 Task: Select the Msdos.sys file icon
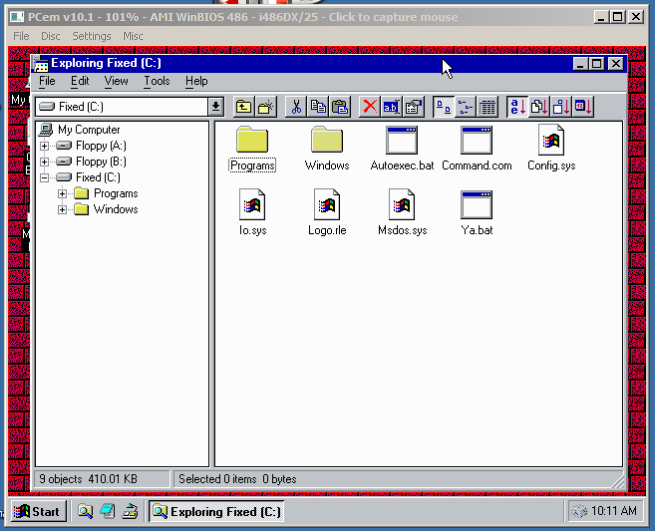(x=401, y=204)
